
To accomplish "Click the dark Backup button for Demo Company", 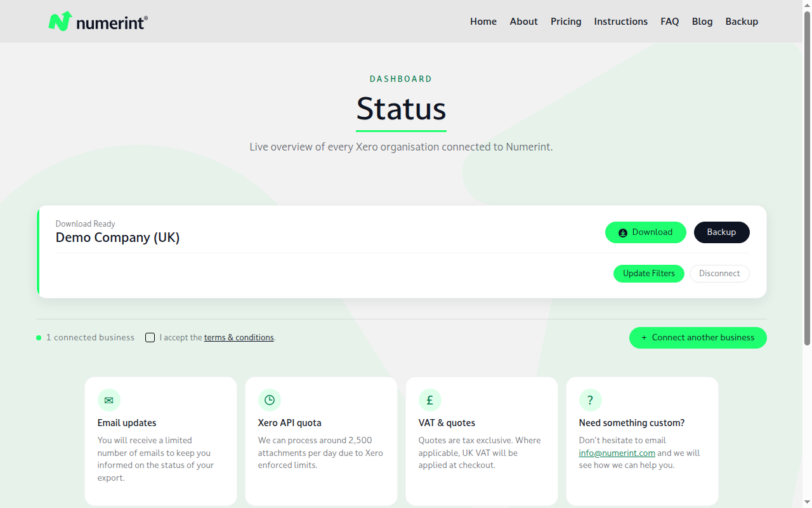I will tap(722, 232).
